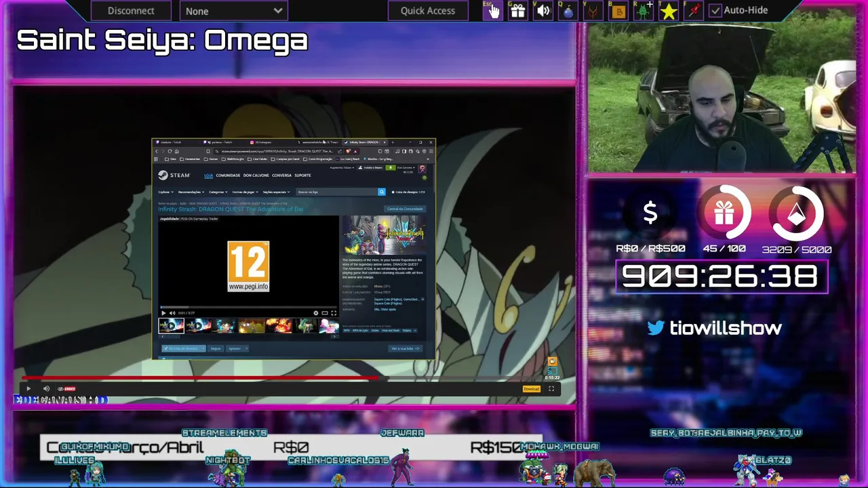Click the Esc hand pointer icon

click(492, 10)
